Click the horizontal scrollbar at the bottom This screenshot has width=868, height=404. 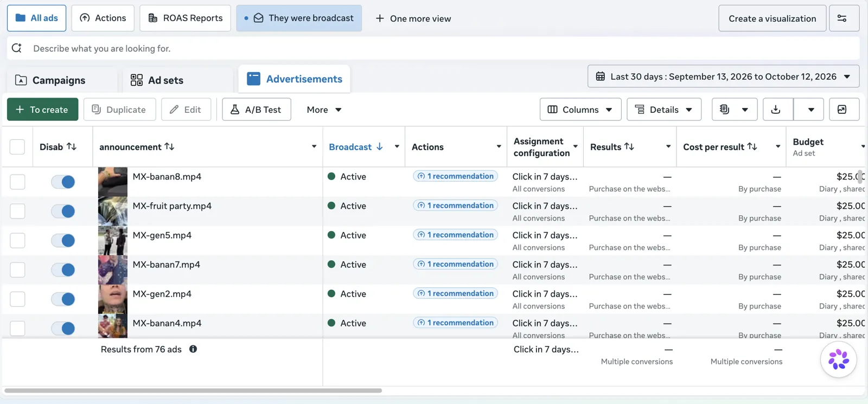coord(193,390)
